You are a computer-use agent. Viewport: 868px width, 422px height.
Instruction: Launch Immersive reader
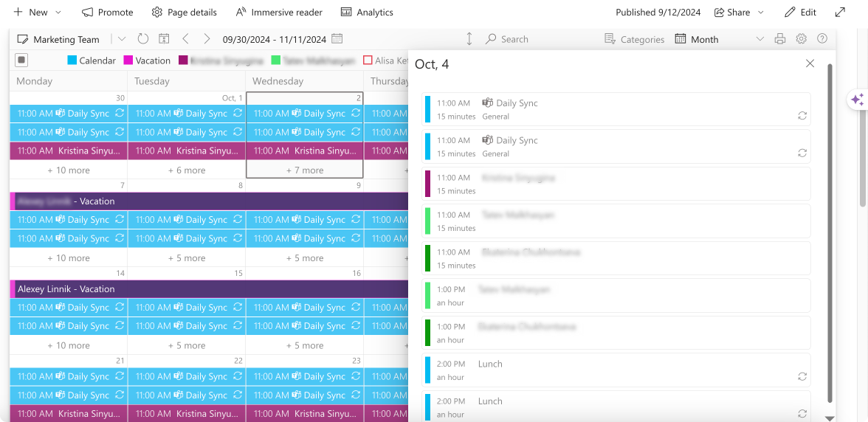click(279, 12)
